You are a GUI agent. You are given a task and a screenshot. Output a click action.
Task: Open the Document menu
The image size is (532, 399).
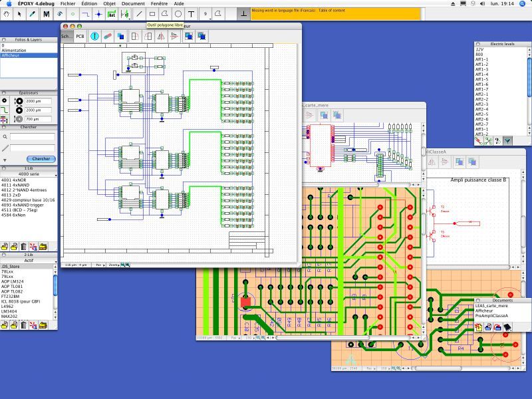[133, 4]
